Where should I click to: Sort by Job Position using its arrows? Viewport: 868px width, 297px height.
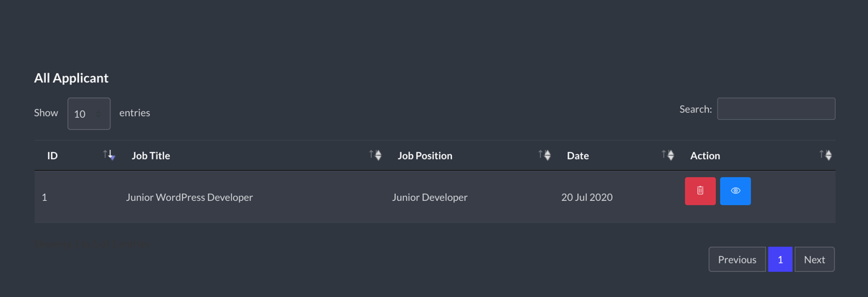pos(544,155)
